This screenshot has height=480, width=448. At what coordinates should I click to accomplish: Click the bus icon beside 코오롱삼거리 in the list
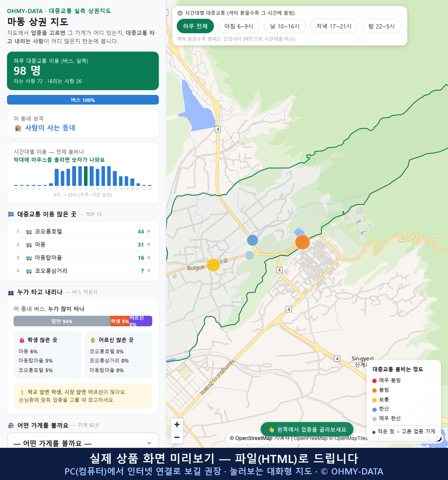point(29,271)
